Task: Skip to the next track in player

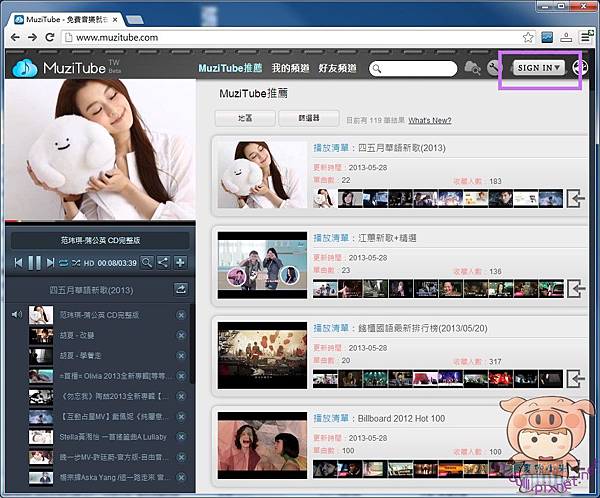Action: point(50,263)
